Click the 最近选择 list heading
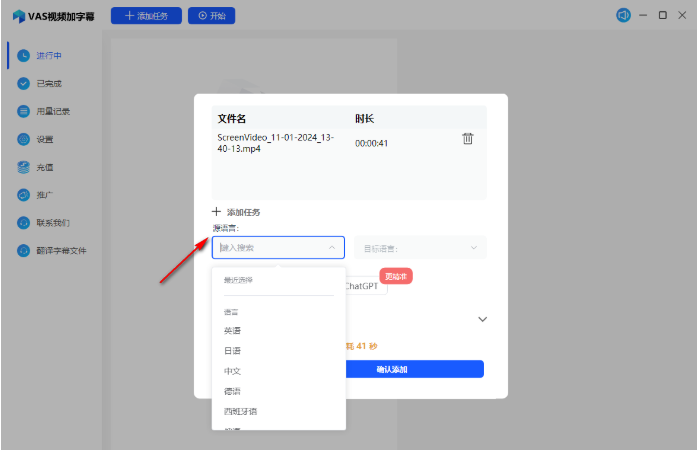Image resolution: width=697 pixels, height=450 pixels. (238, 280)
